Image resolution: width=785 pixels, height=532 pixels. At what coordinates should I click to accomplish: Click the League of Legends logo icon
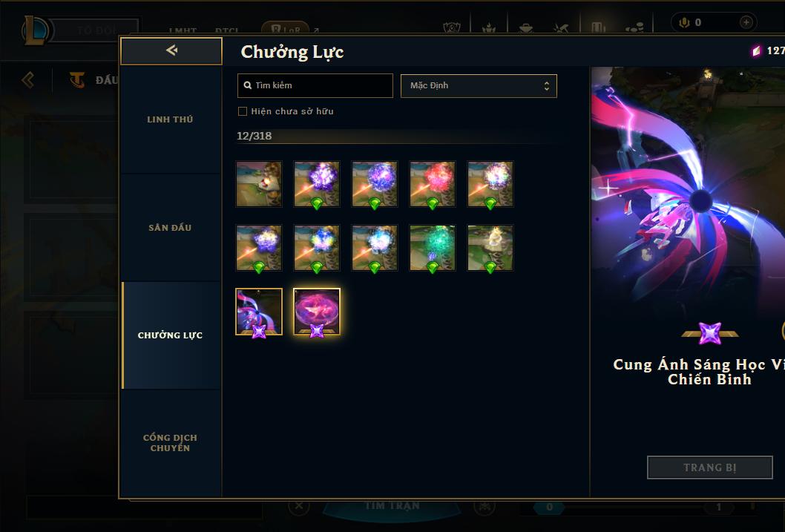pos(35,30)
